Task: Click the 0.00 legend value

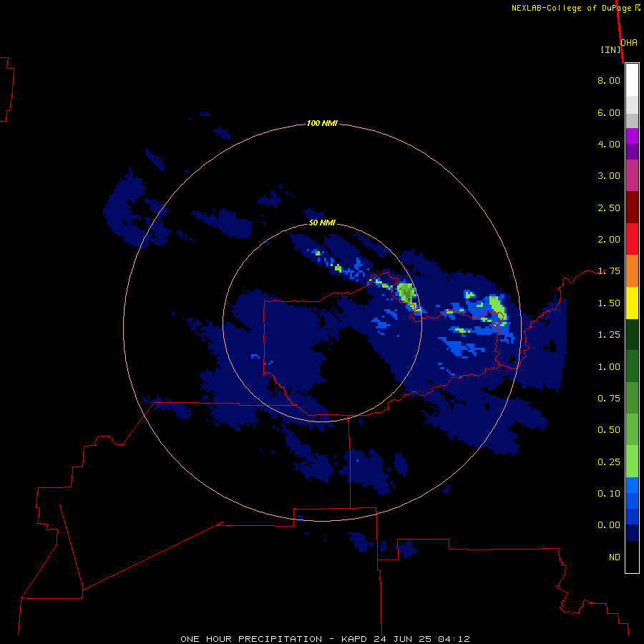Action: [x=609, y=525]
